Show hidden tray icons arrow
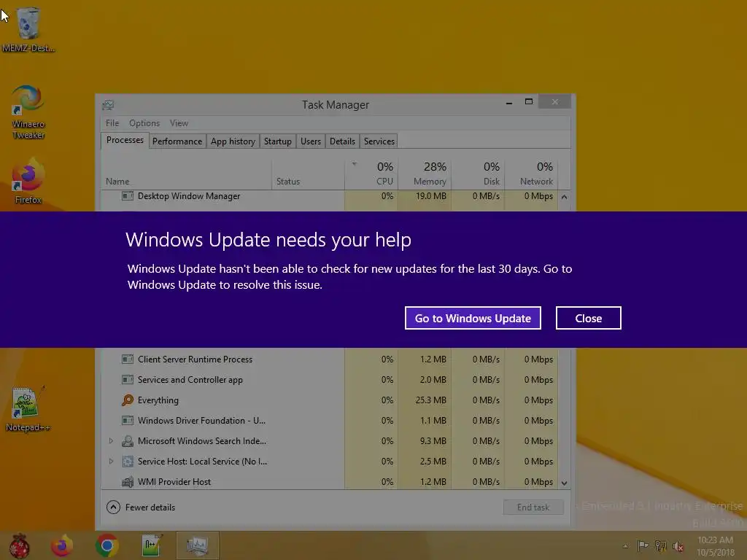The height and width of the screenshot is (560, 747). 625,546
